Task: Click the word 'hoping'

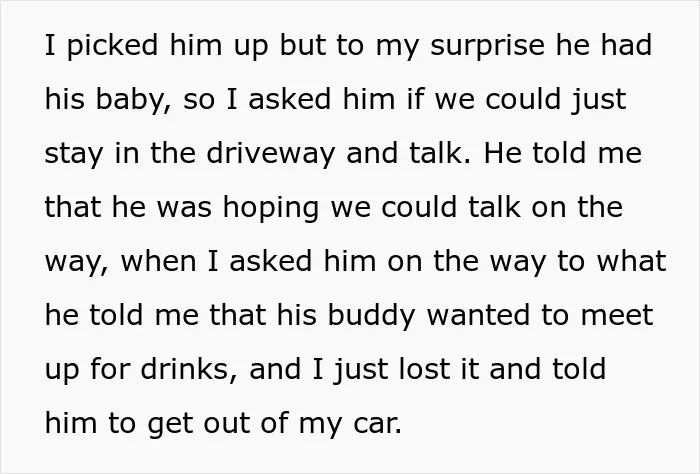Action: tap(271, 208)
